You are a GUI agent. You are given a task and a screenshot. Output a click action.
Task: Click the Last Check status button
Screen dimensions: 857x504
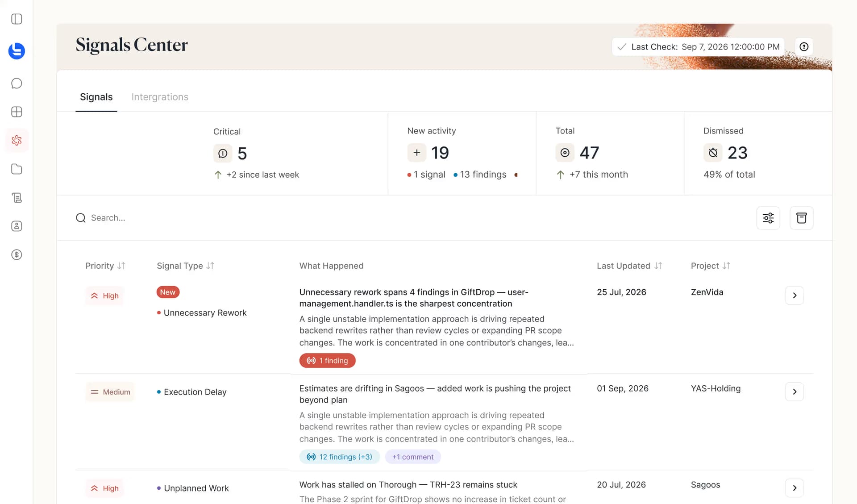[698, 47]
